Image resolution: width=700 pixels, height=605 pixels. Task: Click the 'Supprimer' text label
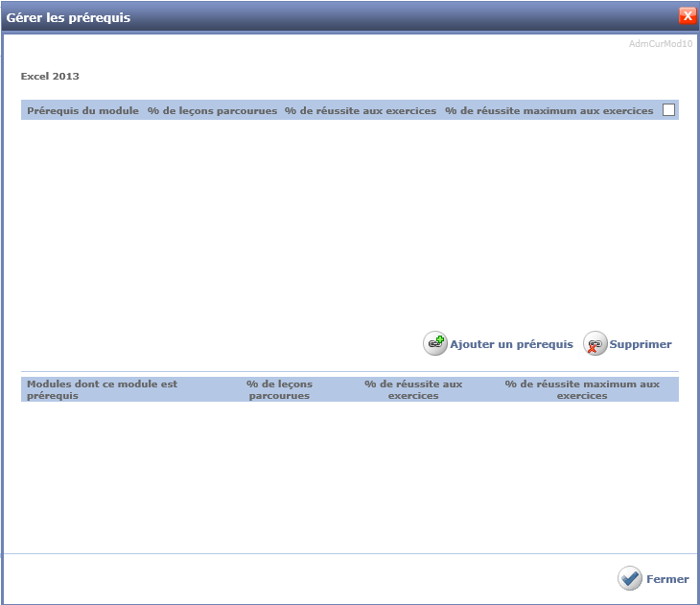point(641,344)
